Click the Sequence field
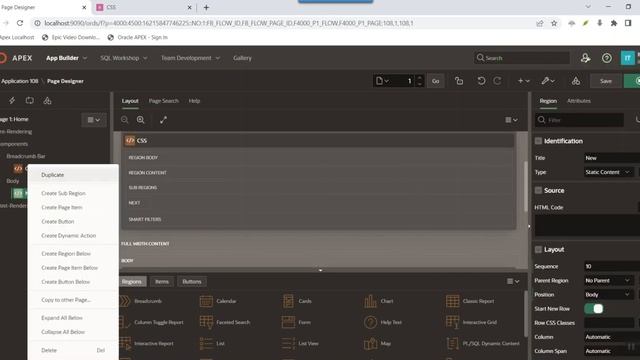The width and height of the screenshot is (640, 360). pos(611,266)
